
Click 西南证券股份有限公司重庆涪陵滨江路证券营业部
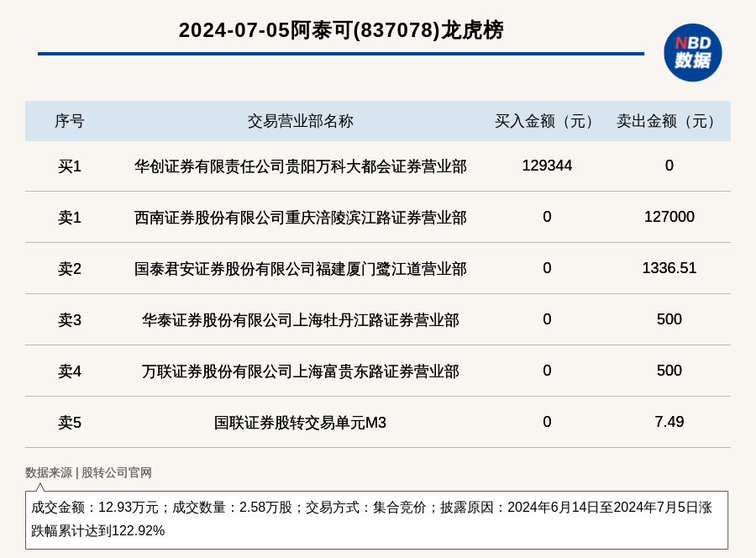pos(301,218)
